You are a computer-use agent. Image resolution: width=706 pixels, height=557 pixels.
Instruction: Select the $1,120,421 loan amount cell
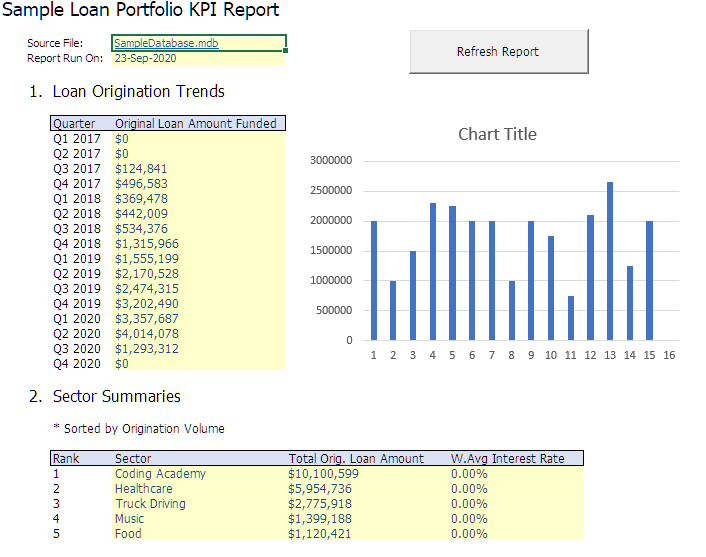[x=319, y=534]
